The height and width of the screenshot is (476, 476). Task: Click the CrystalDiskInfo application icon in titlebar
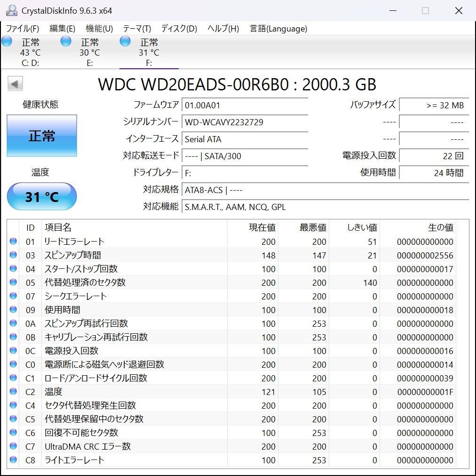(x=10, y=10)
